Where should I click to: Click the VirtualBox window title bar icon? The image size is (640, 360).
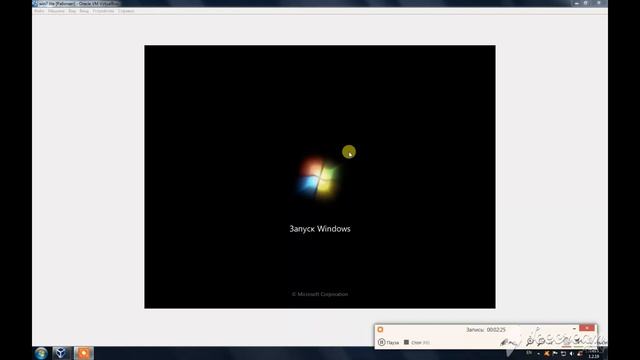click(x=35, y=3)
